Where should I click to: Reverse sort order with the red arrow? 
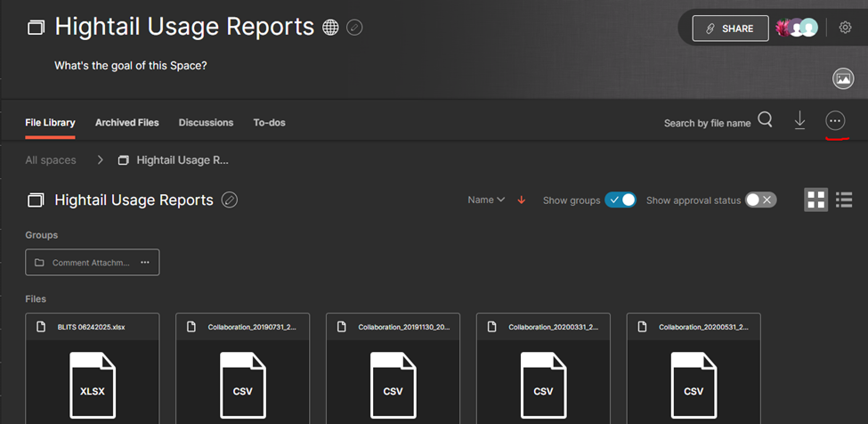coord(521,200)
